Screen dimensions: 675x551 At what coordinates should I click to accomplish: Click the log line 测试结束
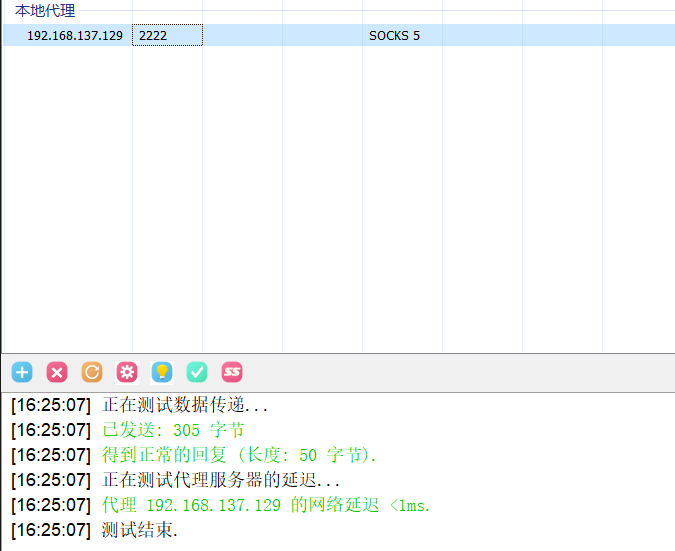pyautogui.click(x=139, y=530)
